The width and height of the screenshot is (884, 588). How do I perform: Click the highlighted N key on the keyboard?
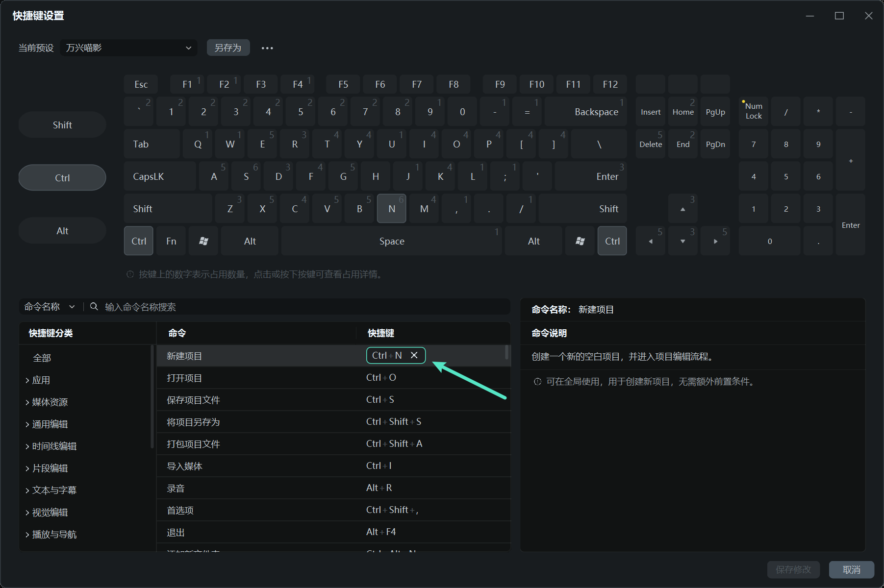click(x=392, y=209)
